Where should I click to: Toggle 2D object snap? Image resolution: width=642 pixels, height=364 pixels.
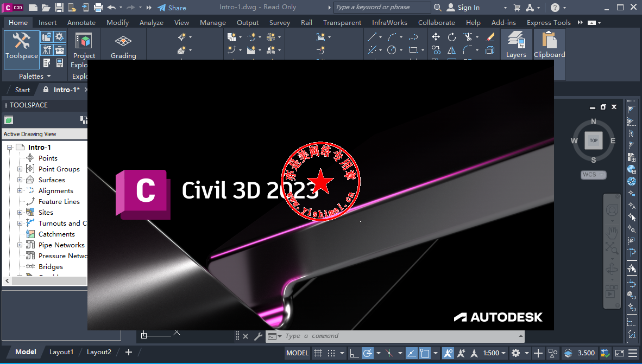pyautogui.click(x=425, y=353)
